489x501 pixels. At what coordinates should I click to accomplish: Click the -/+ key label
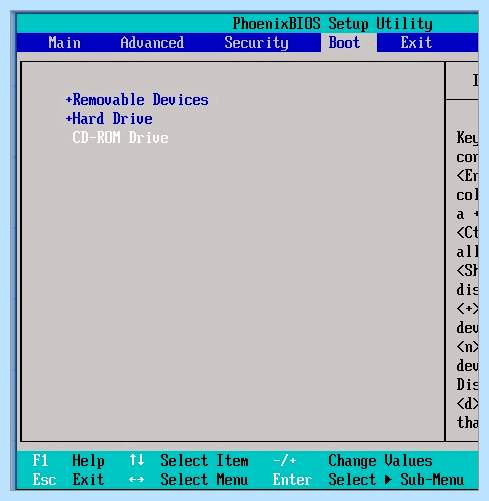click(285, 461)
